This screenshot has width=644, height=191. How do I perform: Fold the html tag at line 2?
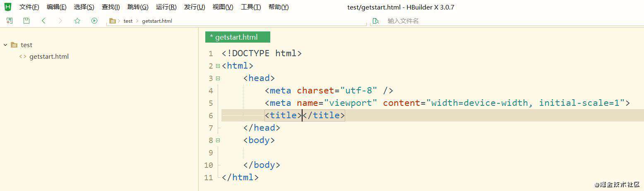point(218,66)
